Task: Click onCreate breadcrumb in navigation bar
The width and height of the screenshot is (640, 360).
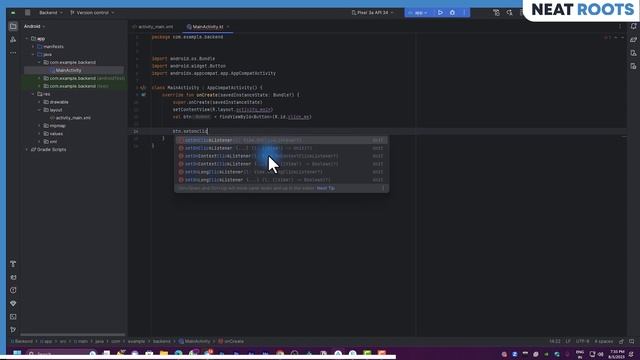Action: [x=231, y=341]
